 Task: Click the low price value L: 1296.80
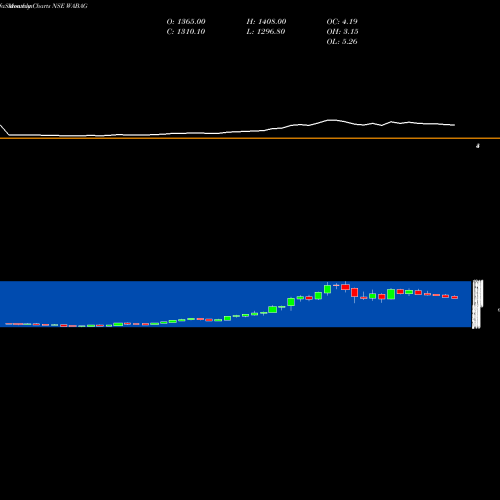pos(266,32)
